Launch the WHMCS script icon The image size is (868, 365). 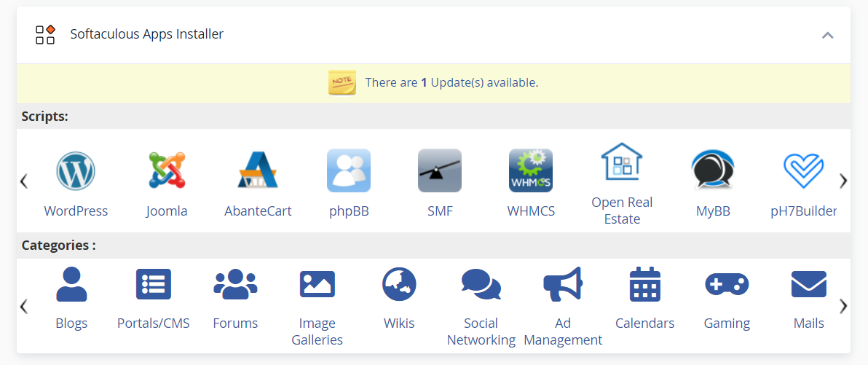point(531,170)
